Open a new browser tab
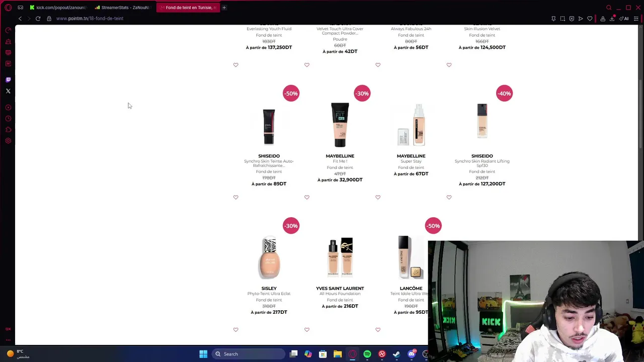 tap(224, 8)
